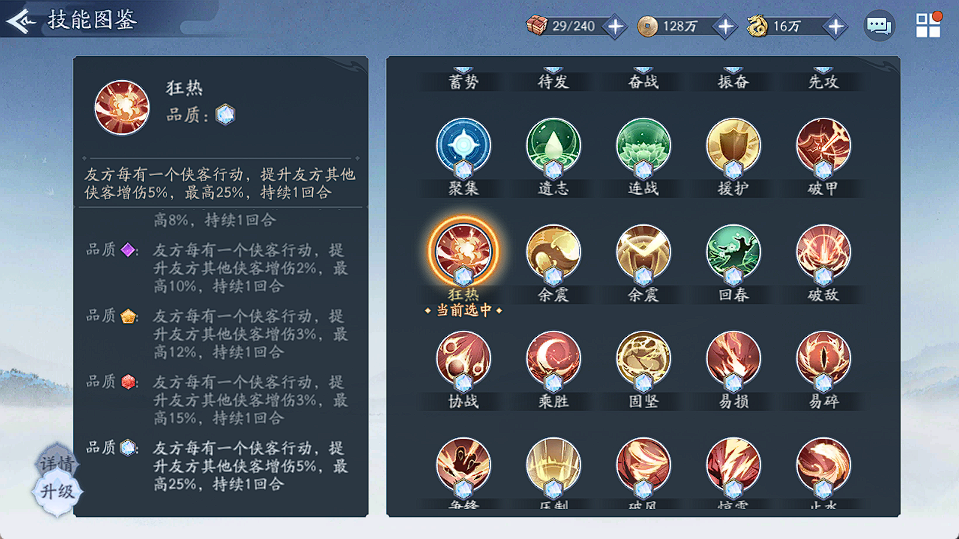Pick the 回春 green tree skill
Viewport: 959px width, 539px height.
[733, 253]
